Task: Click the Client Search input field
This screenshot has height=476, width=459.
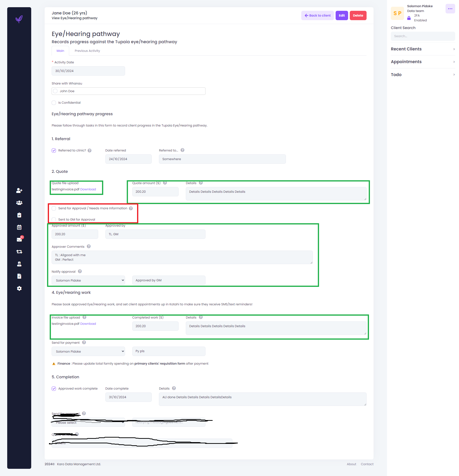Action: (423, 36)
